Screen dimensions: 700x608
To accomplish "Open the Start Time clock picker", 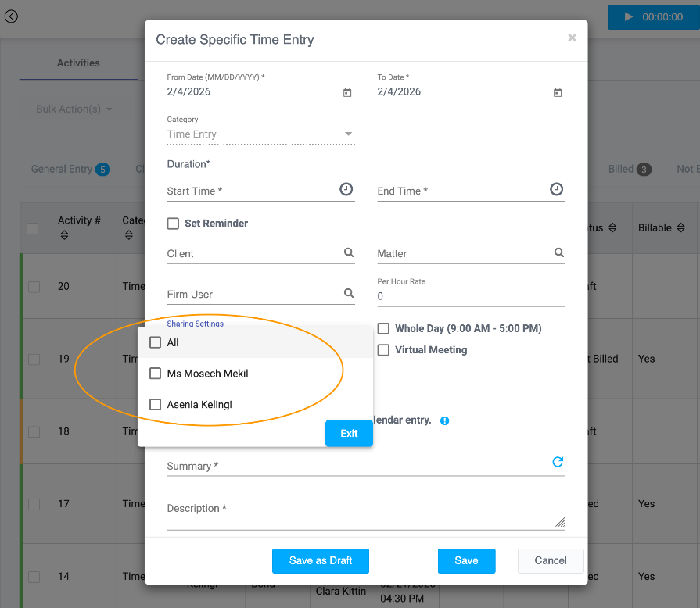I will [346, 188].
